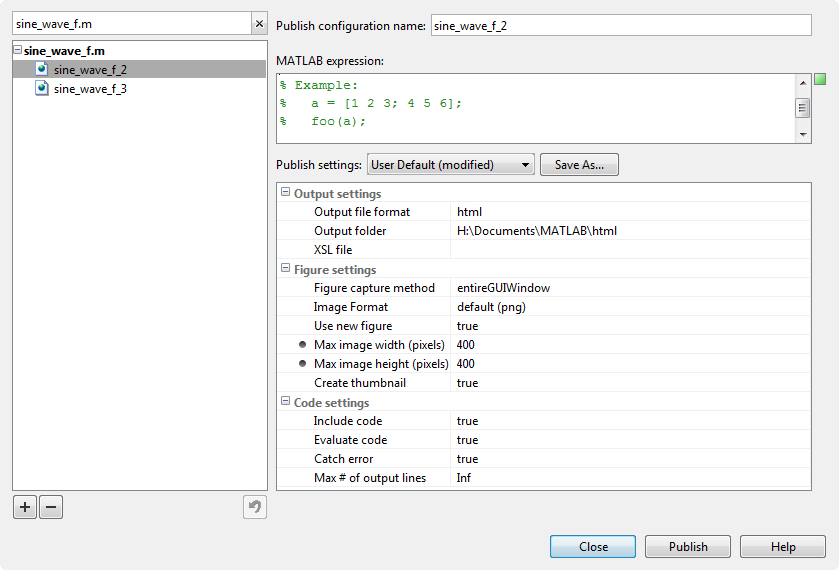This screenshot has width=839, height=570.
Task: Click the Save As... button
Action: 579,164
